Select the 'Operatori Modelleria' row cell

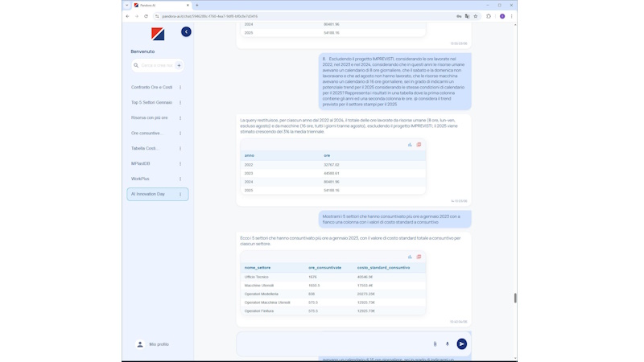point(261,294)
